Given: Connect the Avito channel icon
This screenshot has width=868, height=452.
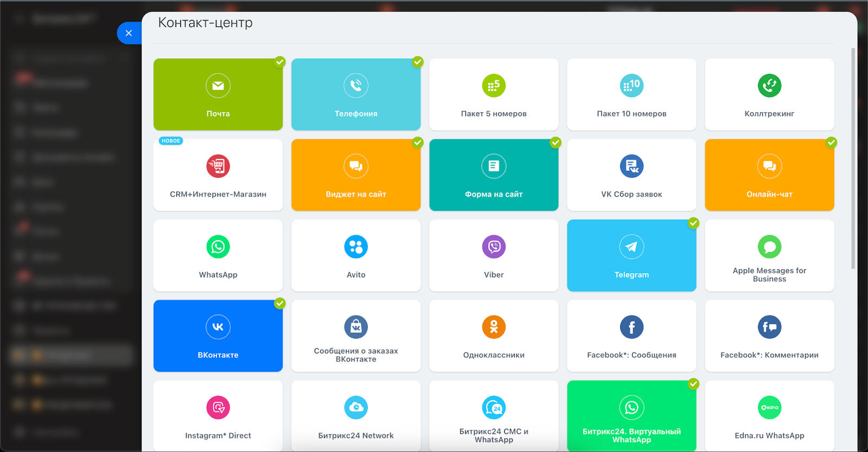Looking at the screenshot, I should [356, 247].
